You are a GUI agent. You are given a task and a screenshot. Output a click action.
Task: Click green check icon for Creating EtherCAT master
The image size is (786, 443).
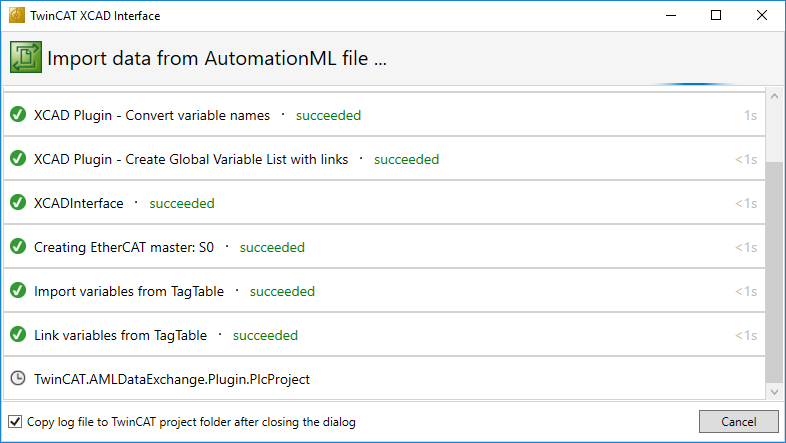pos(18,247)
